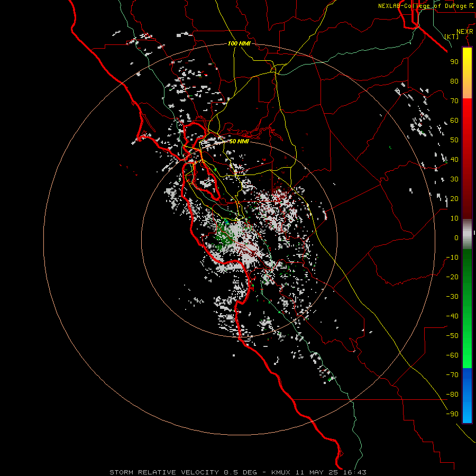
Task: Click the 0 velocity scale label
Action: click(x=456, y=238)
